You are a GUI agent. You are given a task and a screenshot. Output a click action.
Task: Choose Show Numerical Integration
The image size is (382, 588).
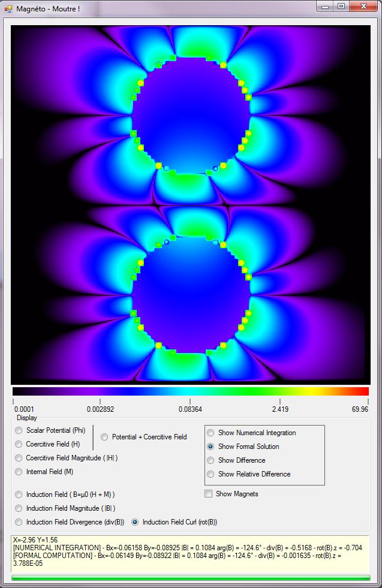[210, 433]
